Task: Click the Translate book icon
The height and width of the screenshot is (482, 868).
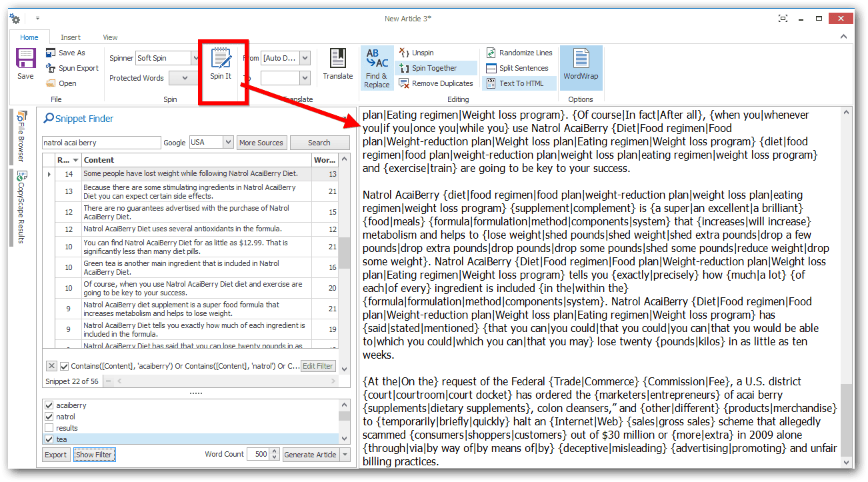Action: (338, 58)
